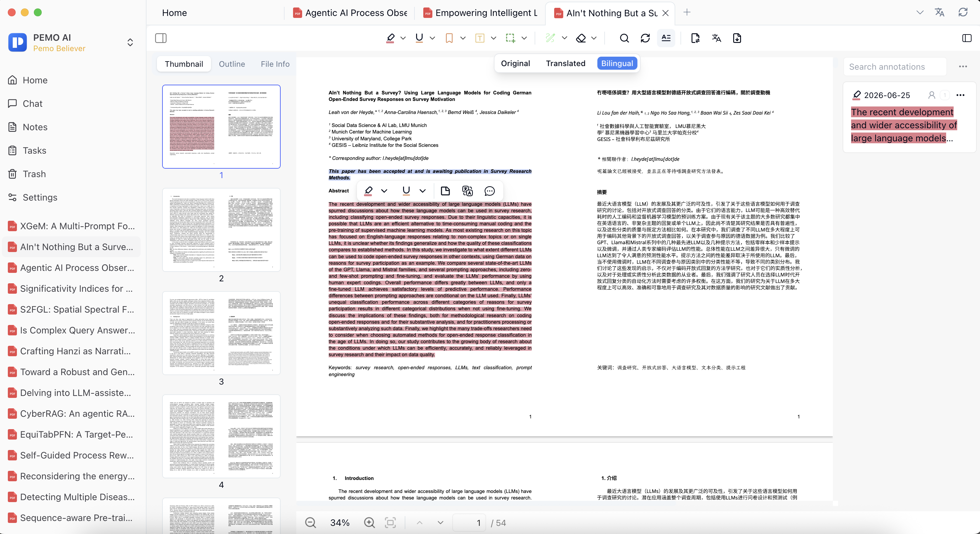
Task: Open CyberRAG: An agentic RA file
Action: 72,414
